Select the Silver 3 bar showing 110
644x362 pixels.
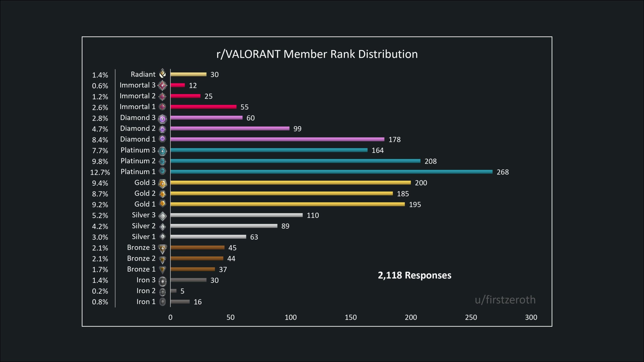(237, 215)
